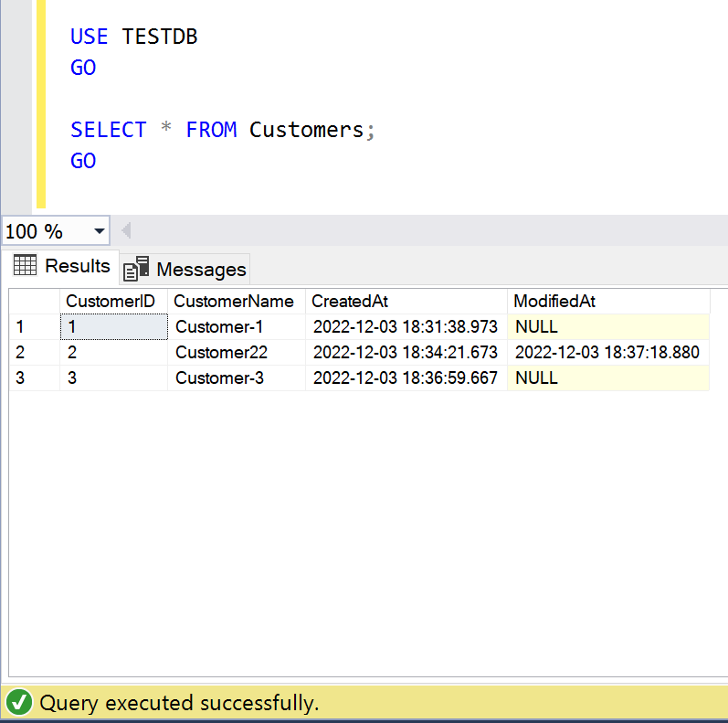
Task: Click the Messages tab document icon
Action: [136, 269]
